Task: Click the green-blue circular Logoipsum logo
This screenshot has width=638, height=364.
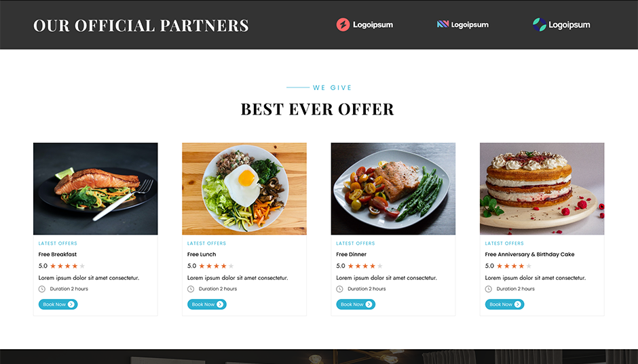Action: pos(561,25)
